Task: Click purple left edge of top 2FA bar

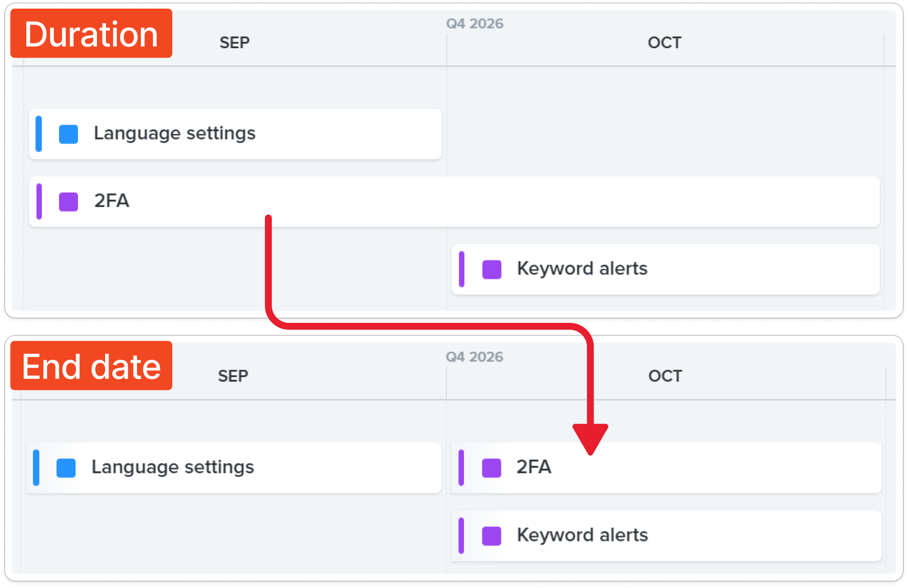Action: [39, 201]
